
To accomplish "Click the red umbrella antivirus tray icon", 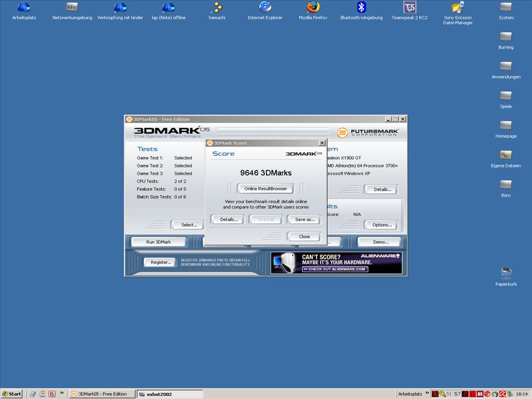I will [x=502, y=394].
